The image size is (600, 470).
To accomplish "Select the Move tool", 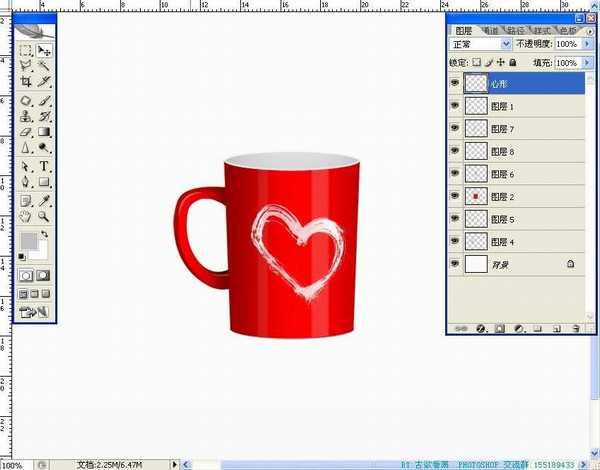I will pos(45,50).
